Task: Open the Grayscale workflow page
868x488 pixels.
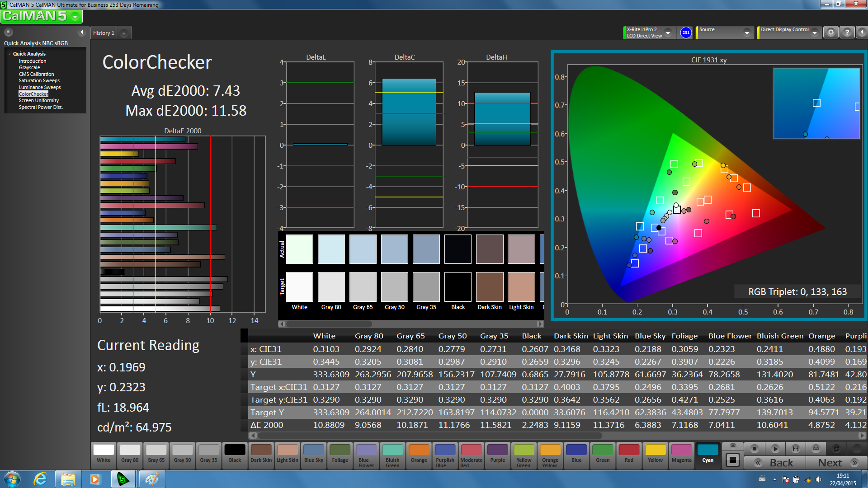Action: (29, 67)
